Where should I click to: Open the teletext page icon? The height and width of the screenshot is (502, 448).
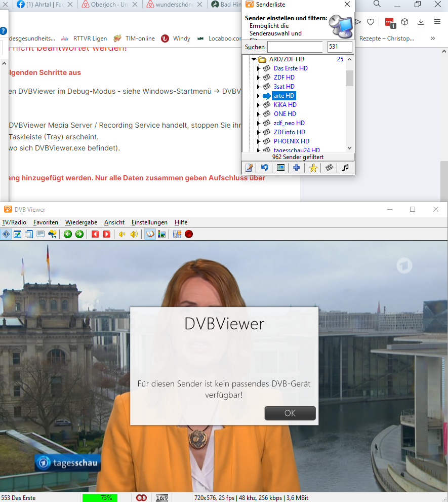click(40, 235)
